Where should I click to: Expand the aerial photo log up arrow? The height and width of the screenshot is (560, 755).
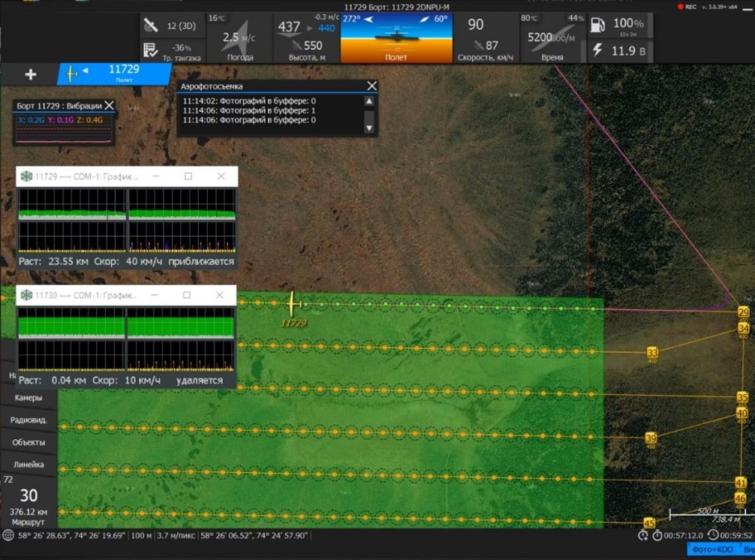(369, 101)
